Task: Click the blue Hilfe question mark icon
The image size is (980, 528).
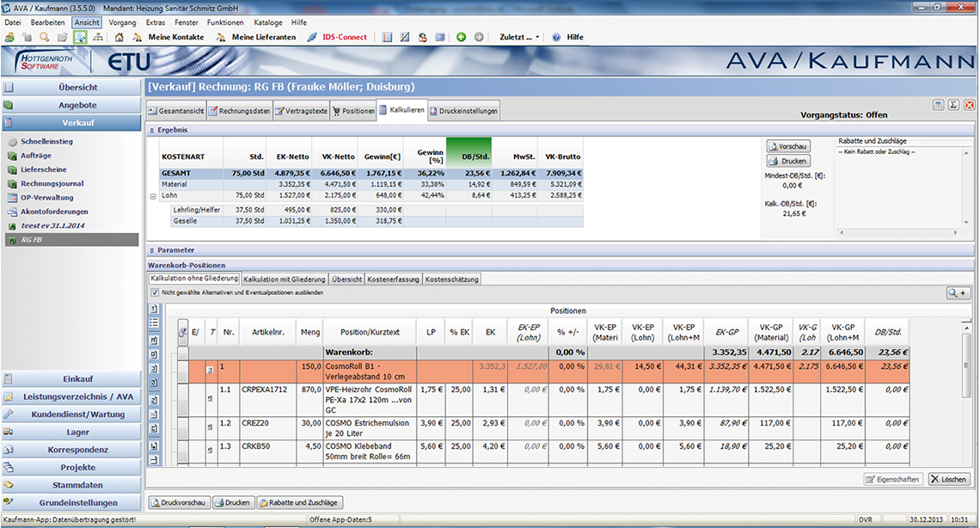Action: [x=556, y=38]
